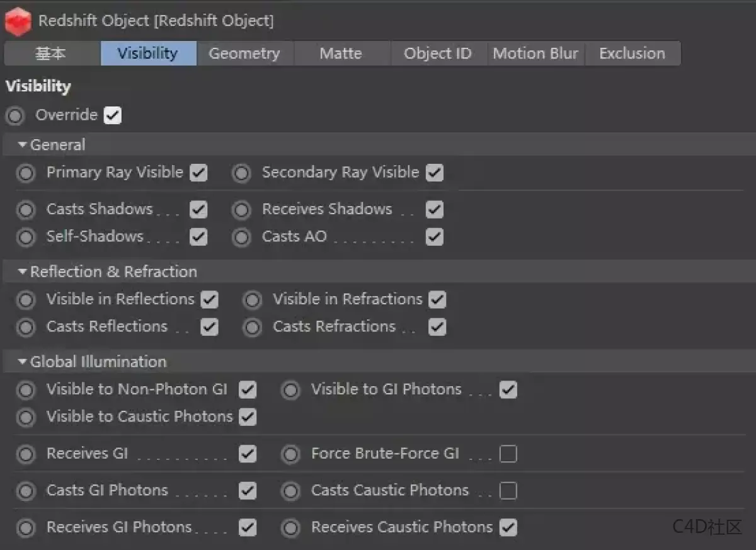
Task: Click keyframe dot for Receives Caustic Photons
Action: 290,527
